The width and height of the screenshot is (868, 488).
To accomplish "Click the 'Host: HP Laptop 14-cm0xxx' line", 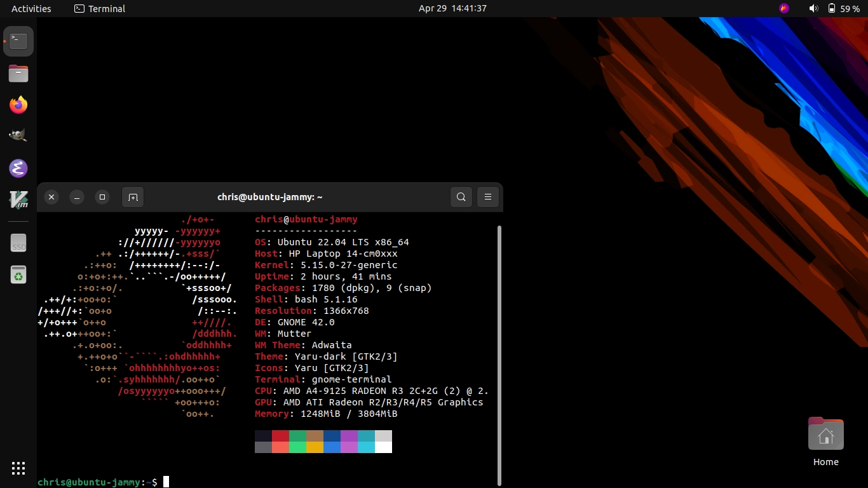I will (326, 254).
